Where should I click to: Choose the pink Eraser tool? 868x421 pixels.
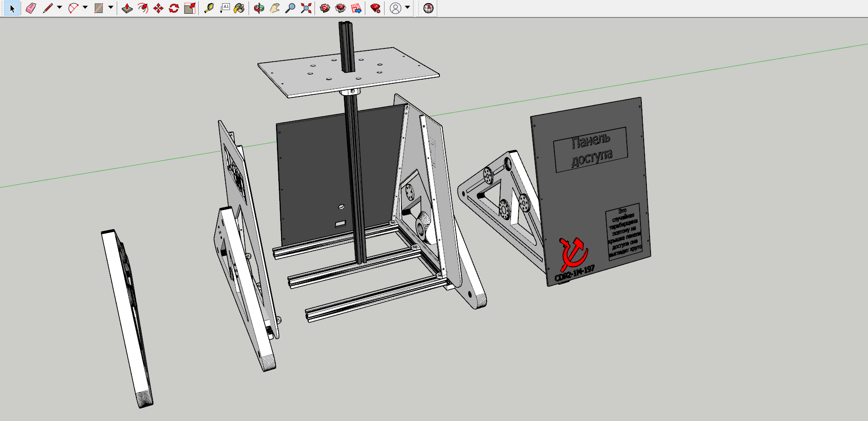[x=31, y=8]
